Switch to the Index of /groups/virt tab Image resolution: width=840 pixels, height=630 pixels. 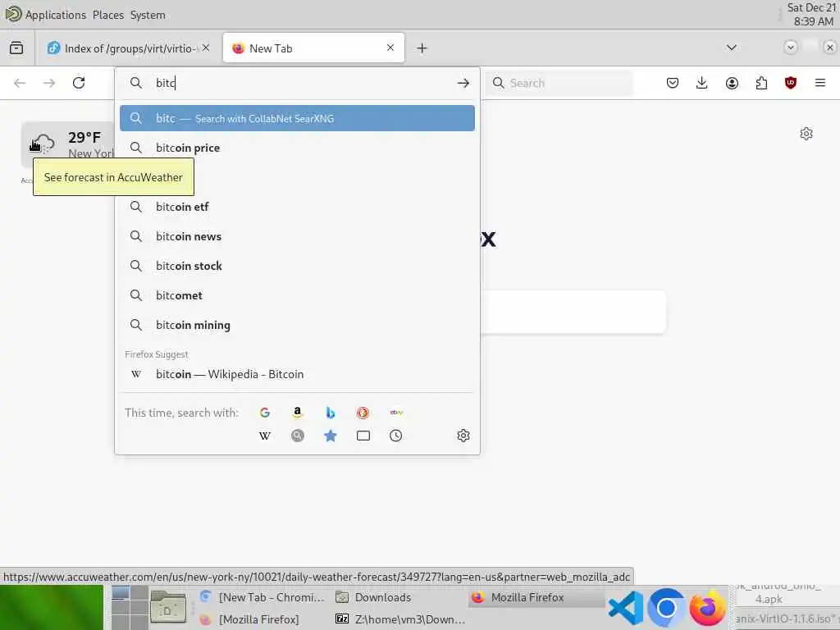coord(127,48)
